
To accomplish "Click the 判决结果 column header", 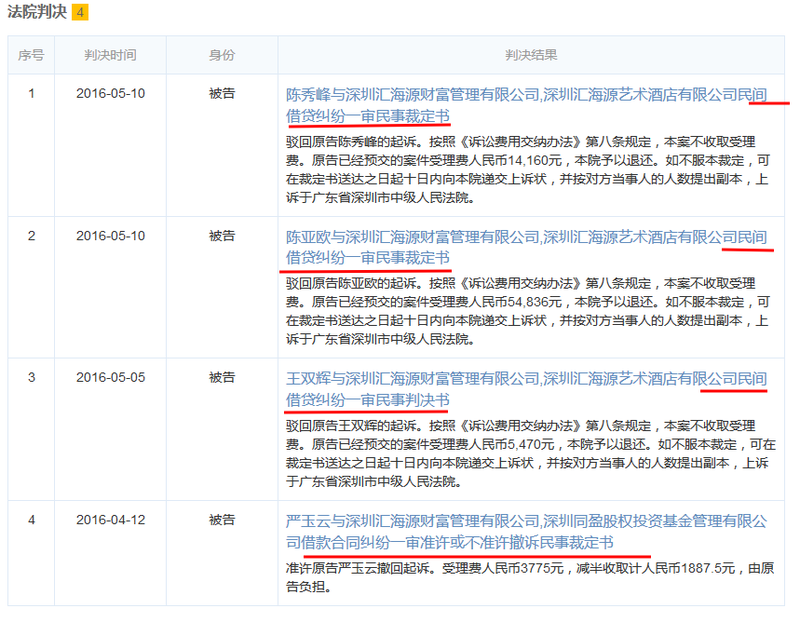I will pyautogui.click(x=531, y=55).
